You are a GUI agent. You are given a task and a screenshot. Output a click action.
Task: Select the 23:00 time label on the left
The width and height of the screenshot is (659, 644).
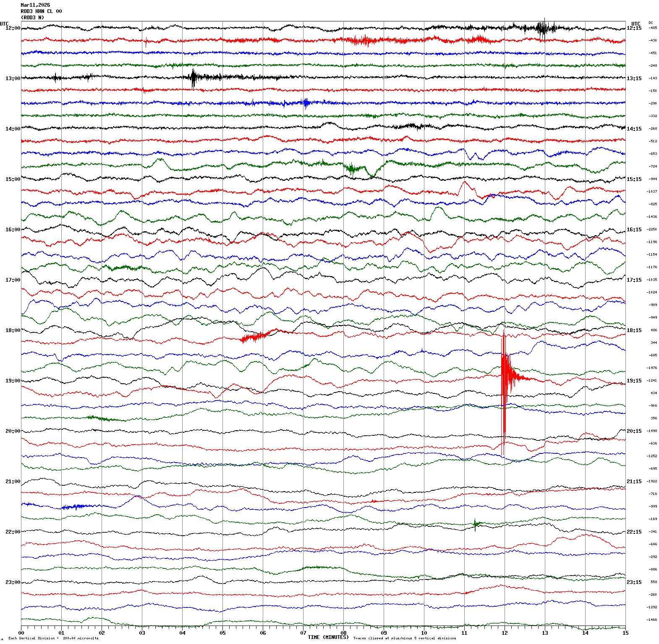[13, 582]
